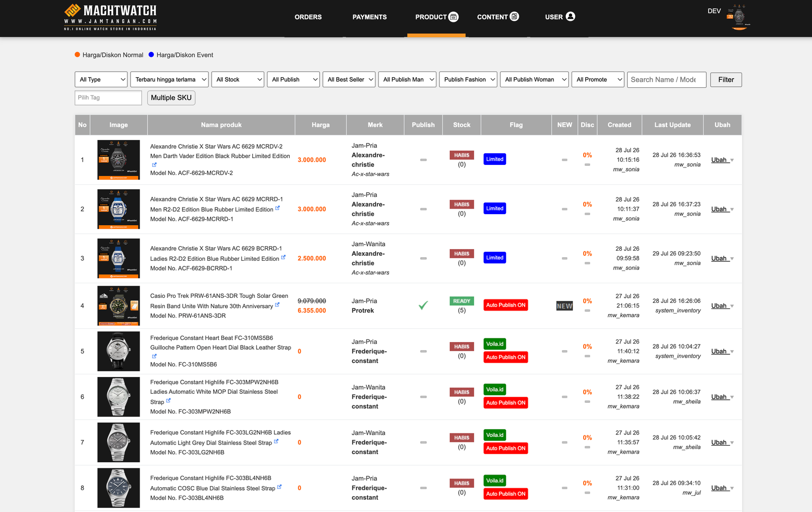Click Auto Publish ON flag for Casio Pro Trek
The width and height of the screenshot is (812, 512).
506,305
